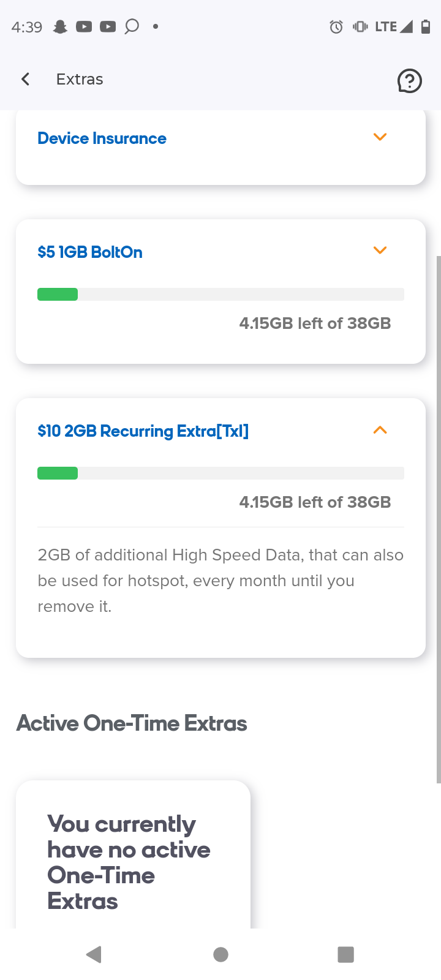Tap the Device Insurance title
The width and height of the screenshot is (441, 980).
pos(102,138)
